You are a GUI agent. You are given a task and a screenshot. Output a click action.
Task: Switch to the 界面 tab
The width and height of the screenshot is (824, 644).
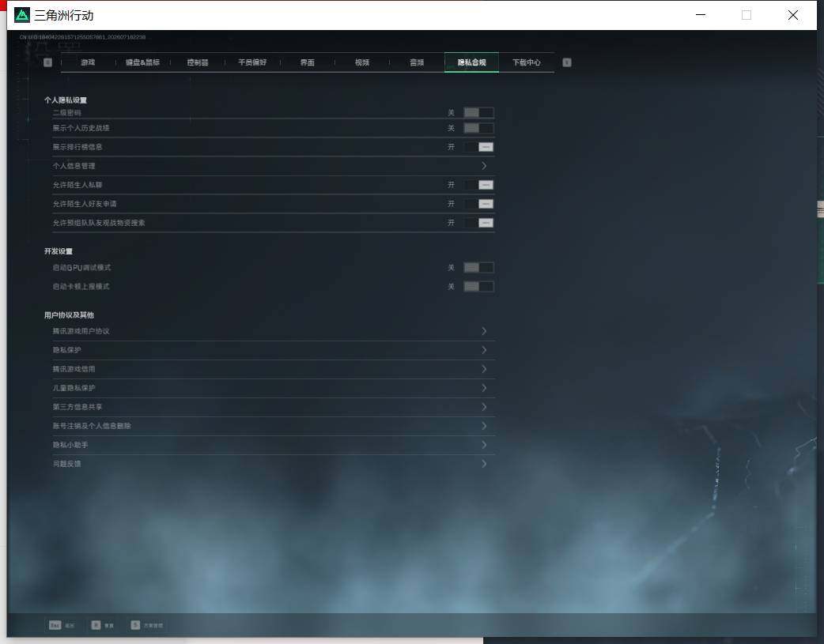pyautogui.click(x=308, y=62)
